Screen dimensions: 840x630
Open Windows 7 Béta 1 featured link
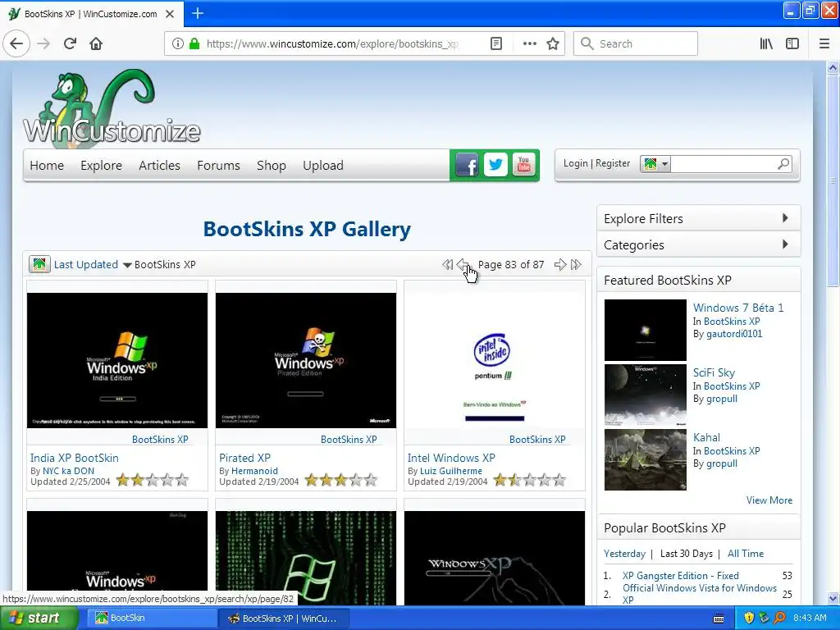[x=738, y=308]
